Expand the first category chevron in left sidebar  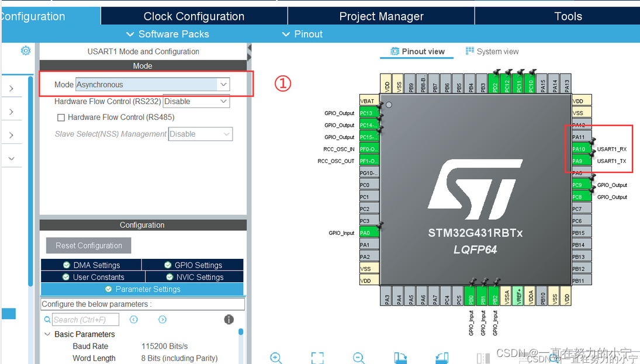coord(12,89)
